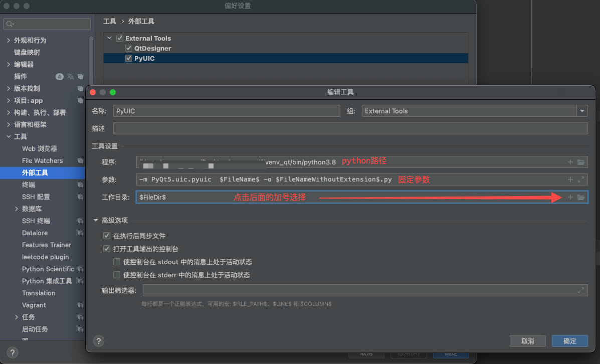This screenshot has width=600, height=364.
Task: Click the project-level icon beside 插件
Action: pyautogui.click(x=80, y=77)
